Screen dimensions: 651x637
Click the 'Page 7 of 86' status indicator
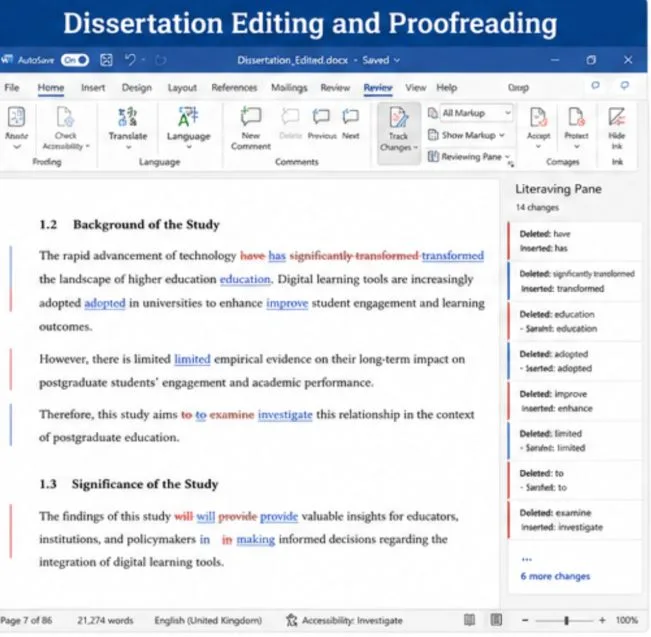(26, 620)
